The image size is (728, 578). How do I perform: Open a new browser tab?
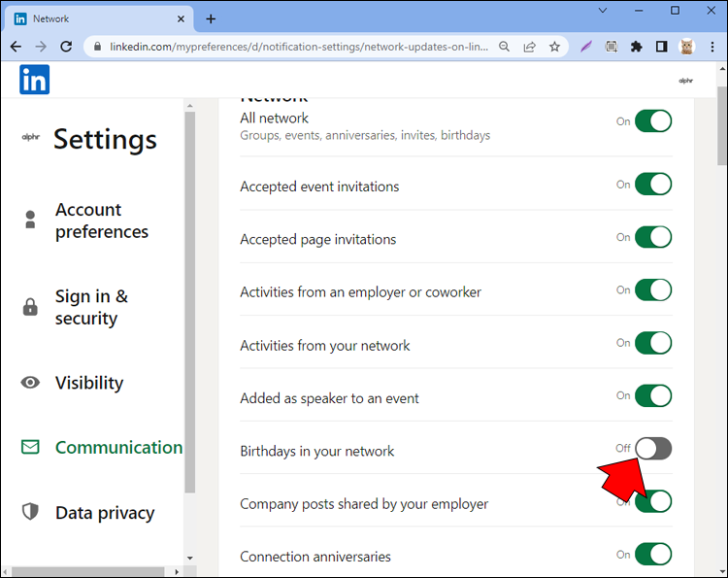(x=211, y=18)
